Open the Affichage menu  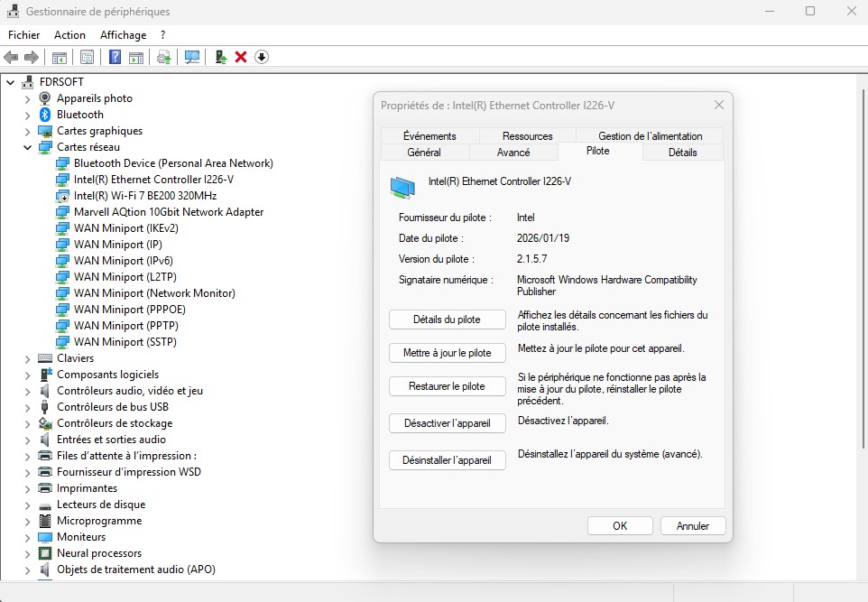pyautogui.click(x=123, y=35)
